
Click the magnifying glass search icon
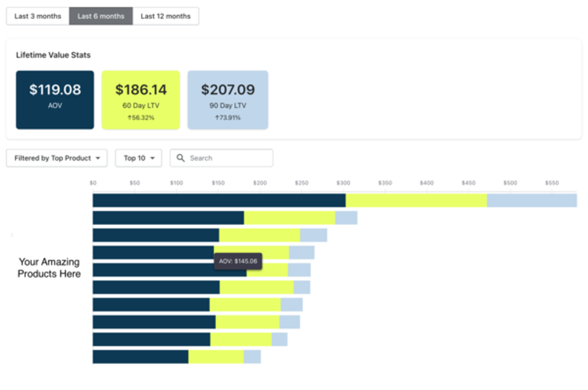pyautogui.click(x=180, y=158)
